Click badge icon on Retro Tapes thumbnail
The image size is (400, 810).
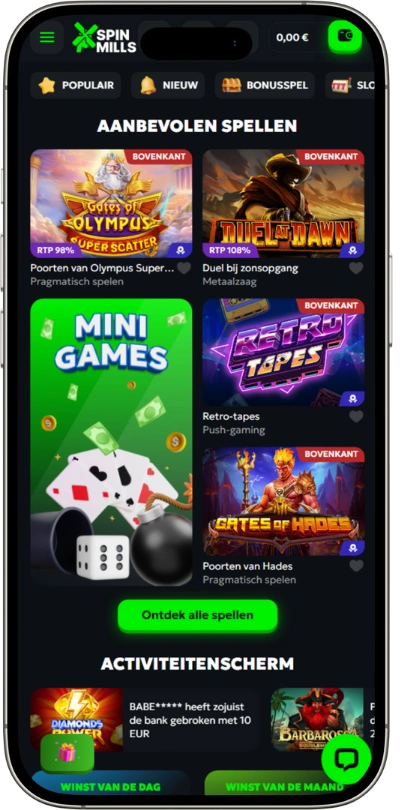click(353, 399)
